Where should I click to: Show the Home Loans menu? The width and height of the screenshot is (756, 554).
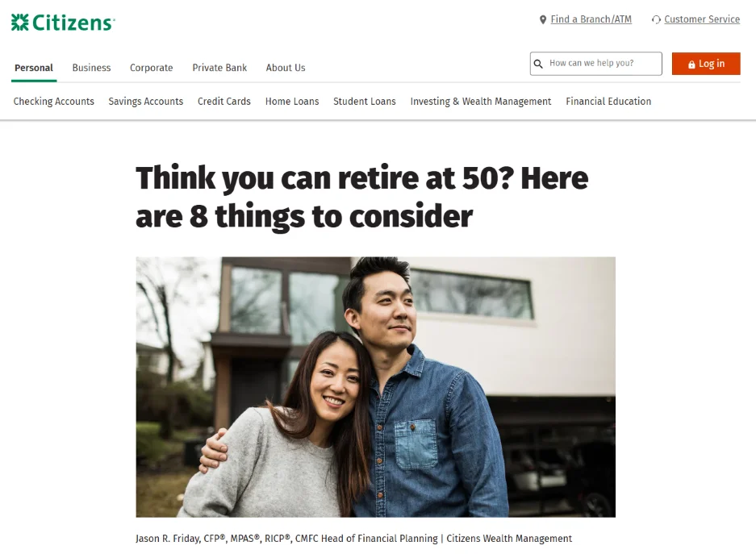(x=292, y=101)
